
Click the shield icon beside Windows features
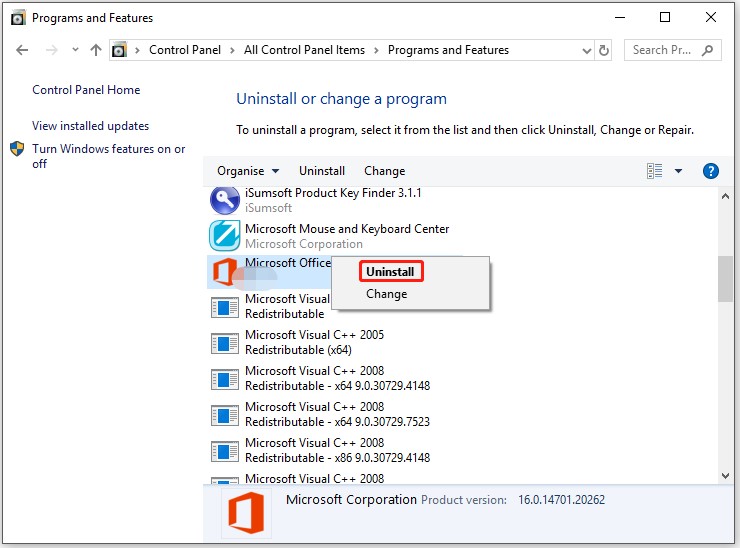point(17,149)
